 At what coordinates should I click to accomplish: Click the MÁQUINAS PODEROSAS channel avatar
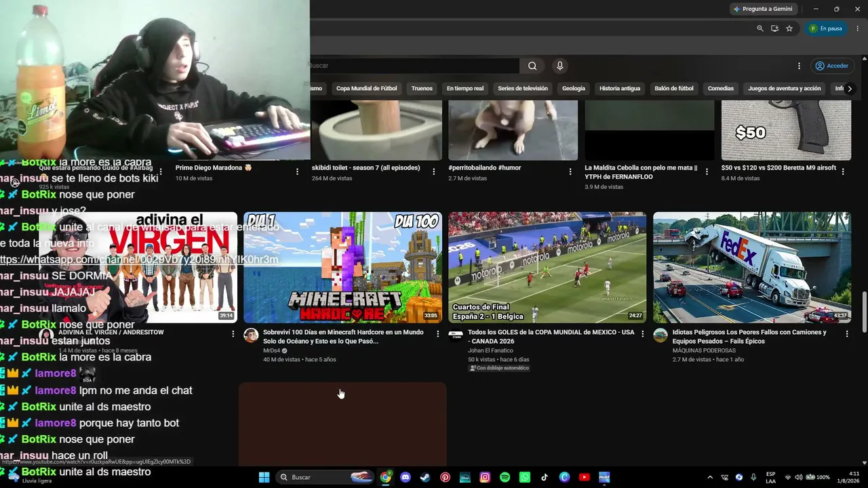click(x=660, y=335)
